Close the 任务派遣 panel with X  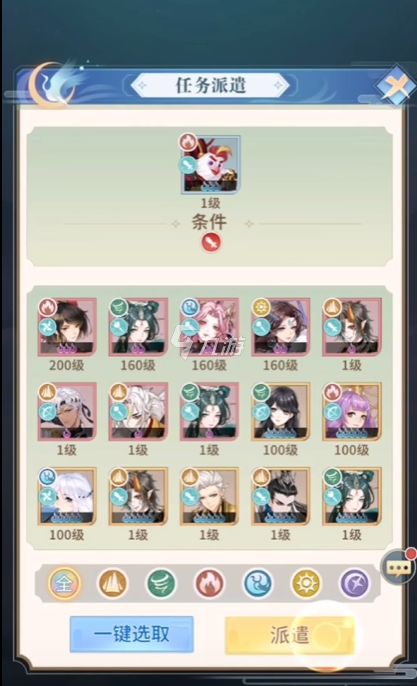(396, 85)
